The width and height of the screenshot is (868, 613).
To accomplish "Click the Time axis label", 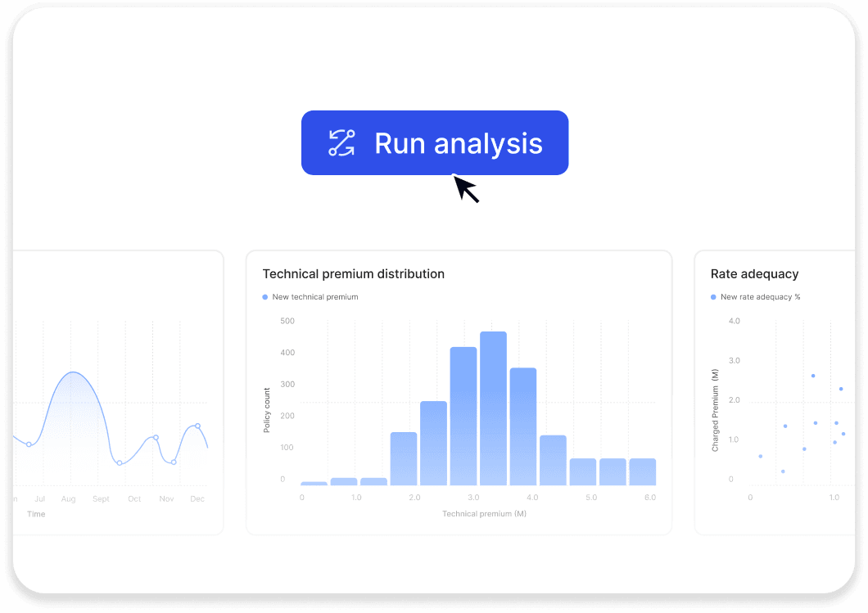I will click(36, 514).
